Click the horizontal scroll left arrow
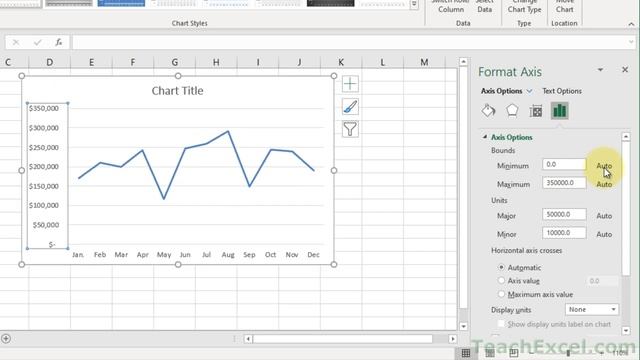The image size is (640, 360). [248, 339]
